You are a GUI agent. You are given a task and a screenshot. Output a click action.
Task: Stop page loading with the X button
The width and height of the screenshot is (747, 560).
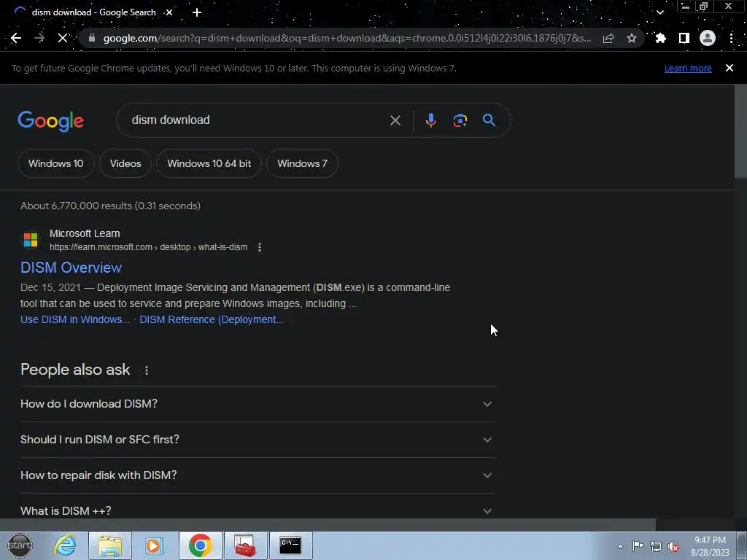[x=63, y=38]
